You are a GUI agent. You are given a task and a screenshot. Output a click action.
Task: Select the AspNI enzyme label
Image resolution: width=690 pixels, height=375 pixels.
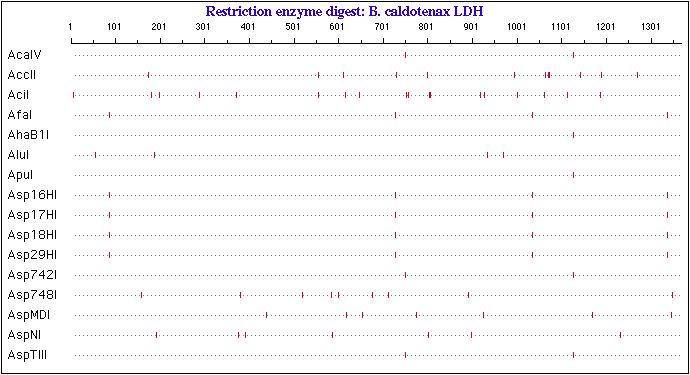coord(24,335)
